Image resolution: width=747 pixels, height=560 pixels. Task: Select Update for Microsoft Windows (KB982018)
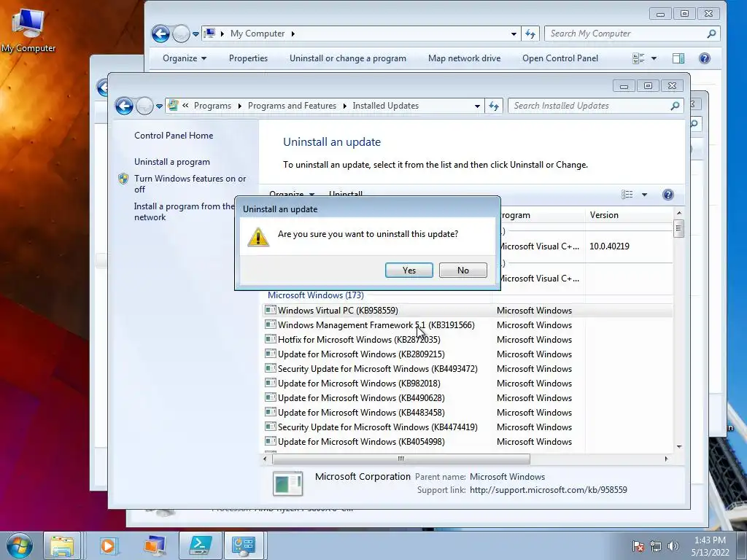468,384
